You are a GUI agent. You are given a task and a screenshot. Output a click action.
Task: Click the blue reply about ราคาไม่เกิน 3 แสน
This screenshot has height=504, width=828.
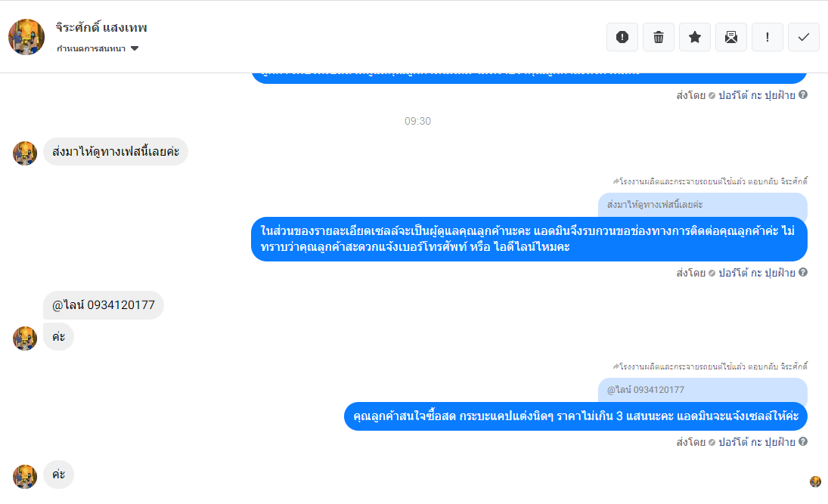(x=575, y=416)
